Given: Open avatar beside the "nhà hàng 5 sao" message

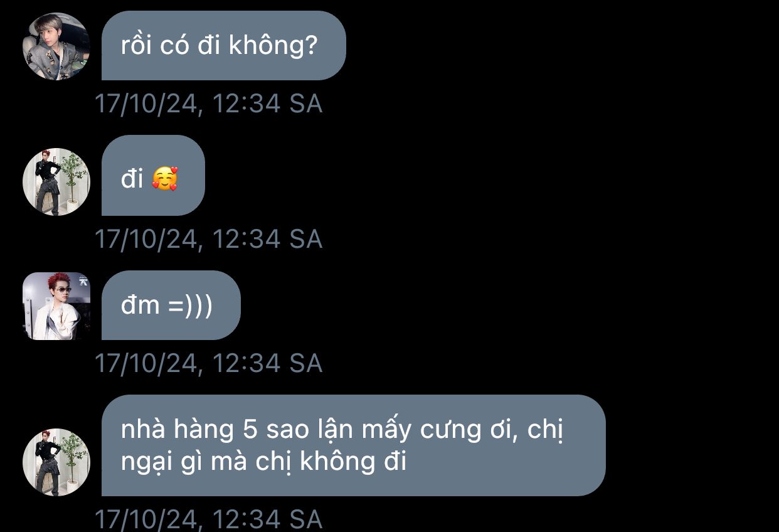Looking at the screenshot, I should 56,462.
